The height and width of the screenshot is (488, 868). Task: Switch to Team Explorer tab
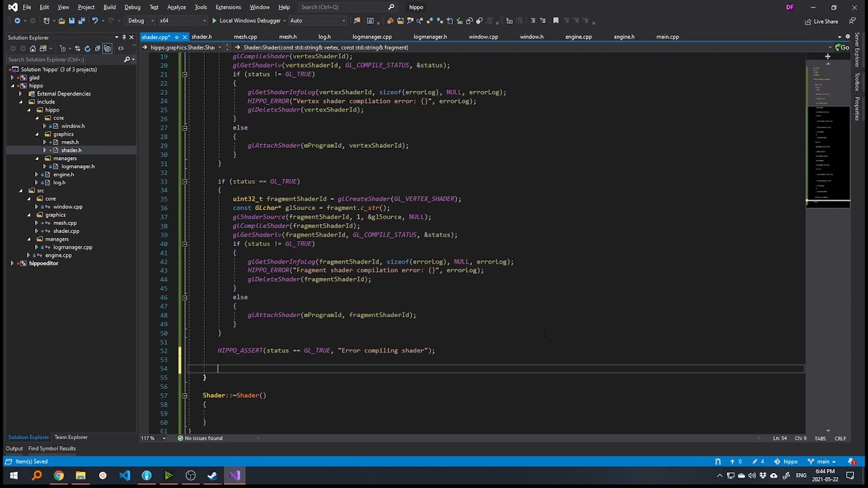pyautogui.click(x=71, y=437)
